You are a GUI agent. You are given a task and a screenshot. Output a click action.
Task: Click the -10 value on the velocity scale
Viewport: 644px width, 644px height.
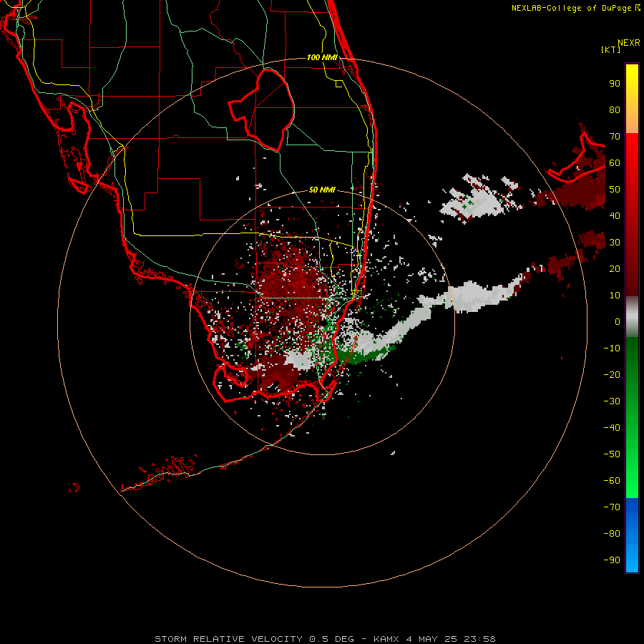point(612,348)
